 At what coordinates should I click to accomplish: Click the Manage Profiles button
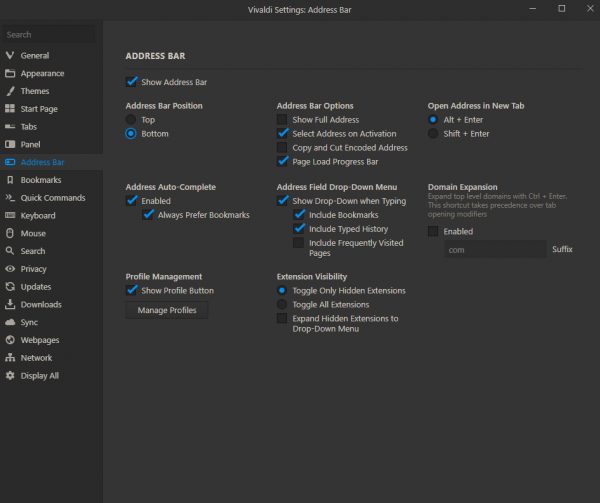coord(167,310)
